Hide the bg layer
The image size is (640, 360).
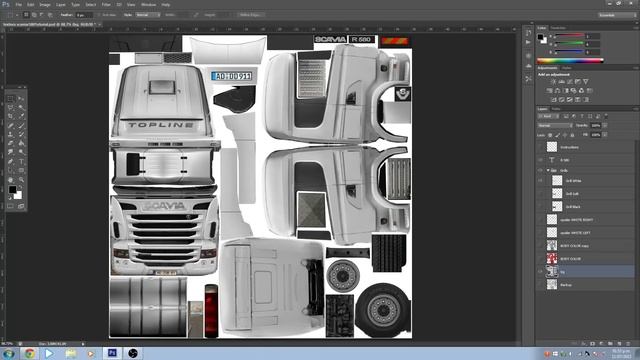pyautogui.click(x=540, y=271)
